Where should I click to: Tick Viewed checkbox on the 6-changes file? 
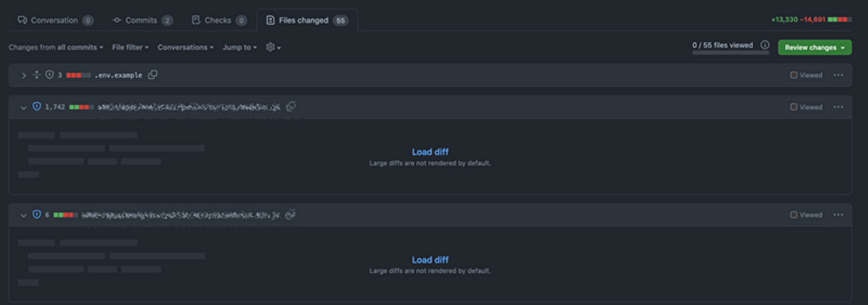tap(794, 215)
